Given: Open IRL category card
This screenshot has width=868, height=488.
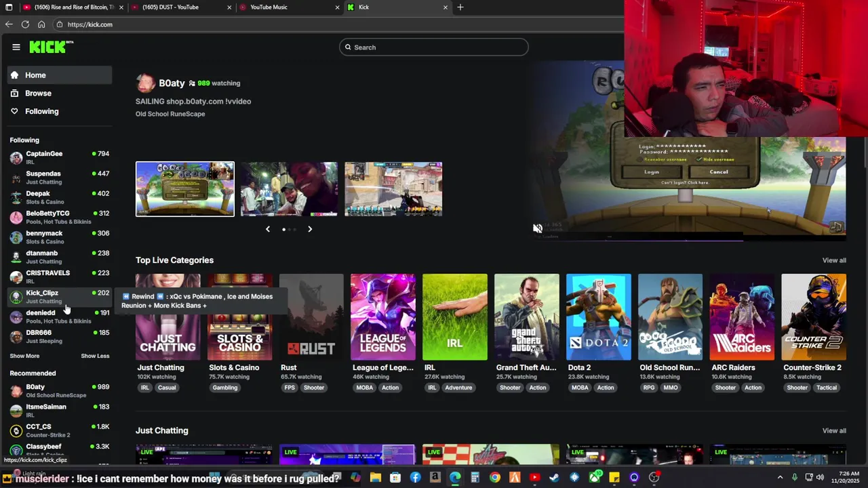Looking at the screenshot, I should coord(455,317).
